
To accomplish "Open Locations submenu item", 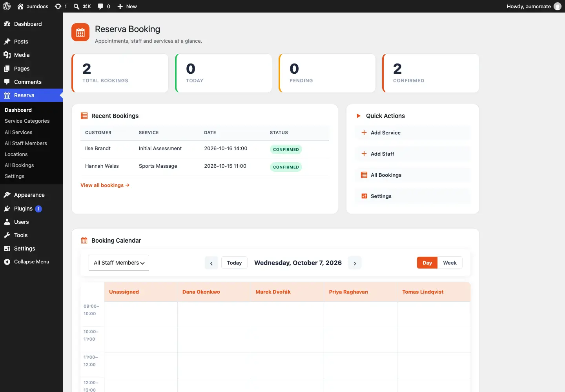I will coord(16,154).
